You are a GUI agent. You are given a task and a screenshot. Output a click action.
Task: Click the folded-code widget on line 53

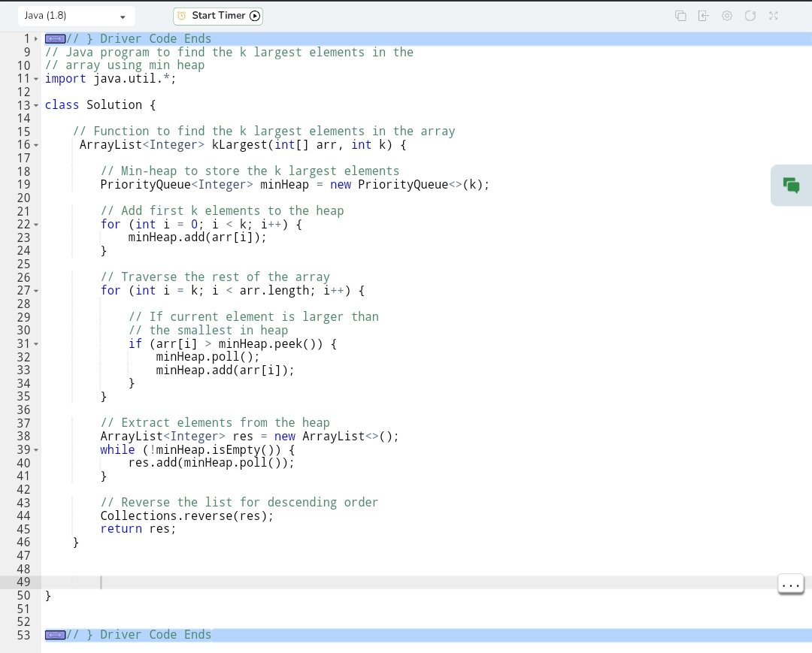click(55, 635)
